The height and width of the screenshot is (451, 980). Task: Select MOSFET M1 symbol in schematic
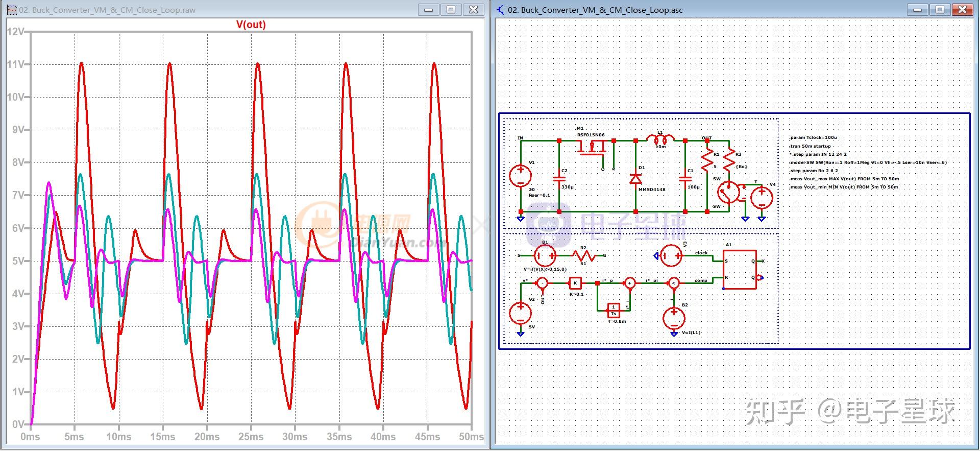pos(592,148)
